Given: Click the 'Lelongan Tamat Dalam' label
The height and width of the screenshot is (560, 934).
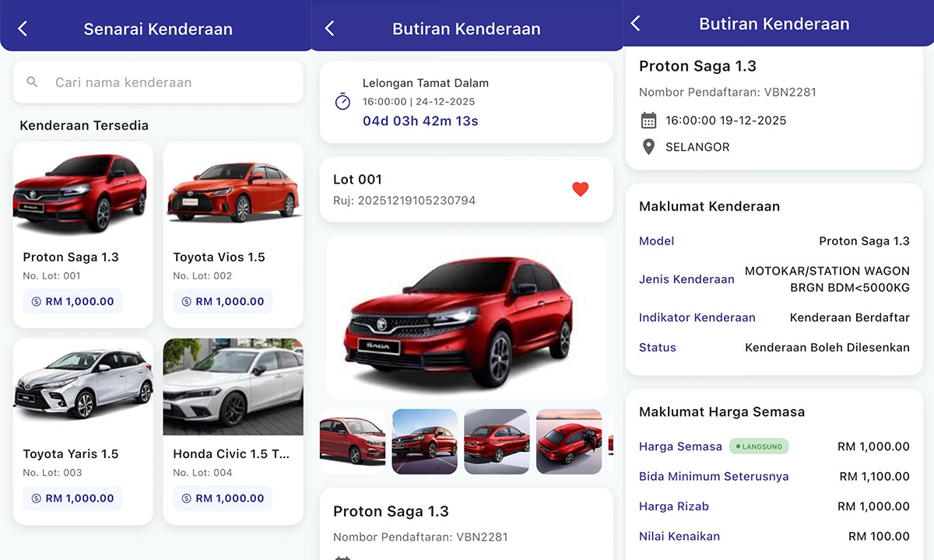Looking at the screenshot, I should tap(426, 83).
